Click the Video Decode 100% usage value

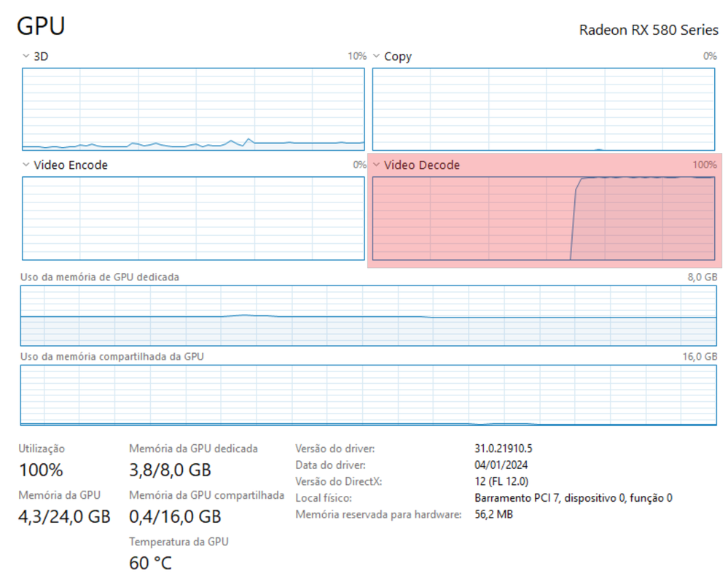pos(705,165)
